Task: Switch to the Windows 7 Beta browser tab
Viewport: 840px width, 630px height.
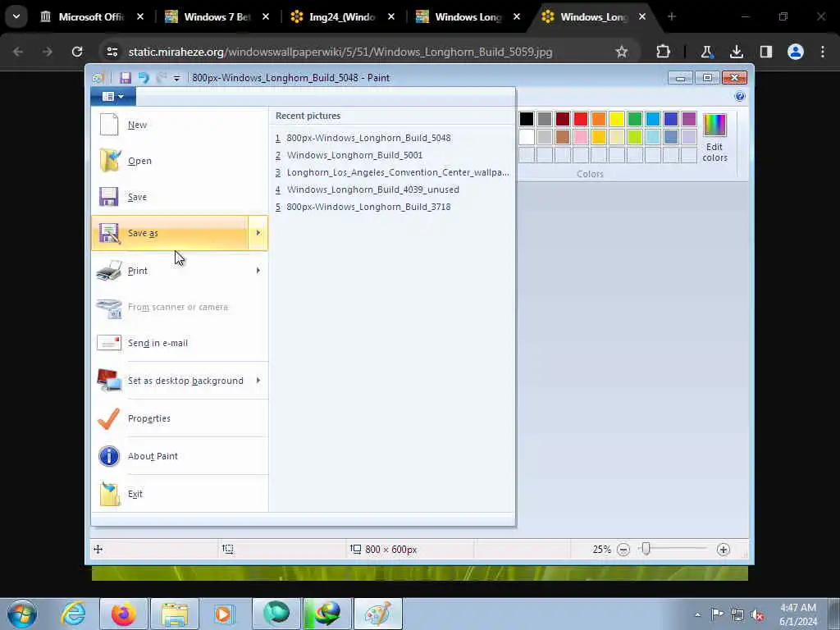Action: [x=217, y=17]
